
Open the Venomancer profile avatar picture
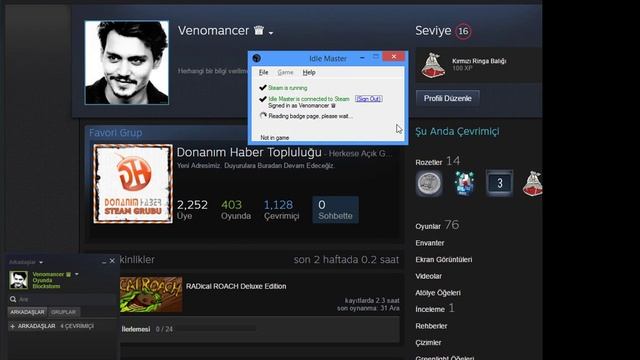tap(127, 63)
